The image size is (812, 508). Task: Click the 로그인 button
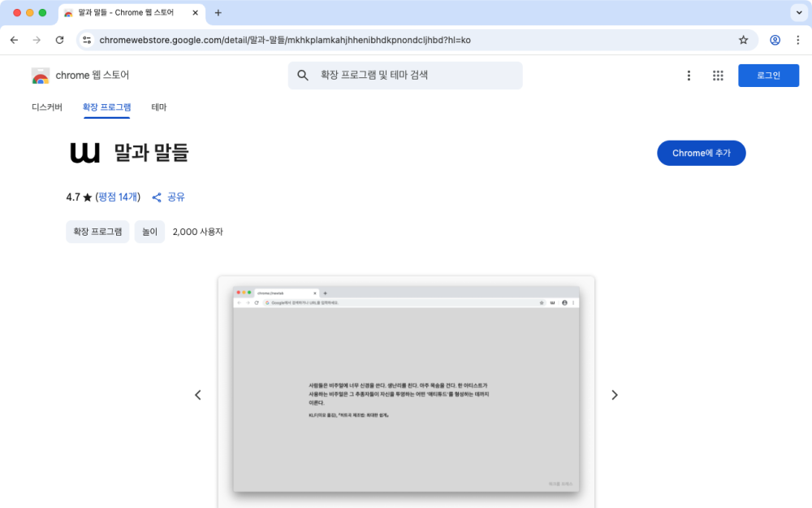(x=768, y=76)
